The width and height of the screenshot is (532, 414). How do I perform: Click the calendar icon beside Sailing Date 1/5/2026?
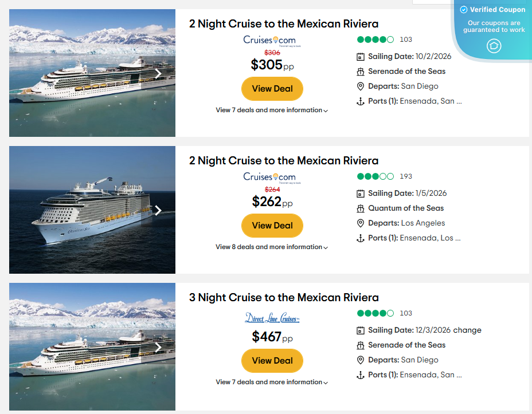coord(361,194)
